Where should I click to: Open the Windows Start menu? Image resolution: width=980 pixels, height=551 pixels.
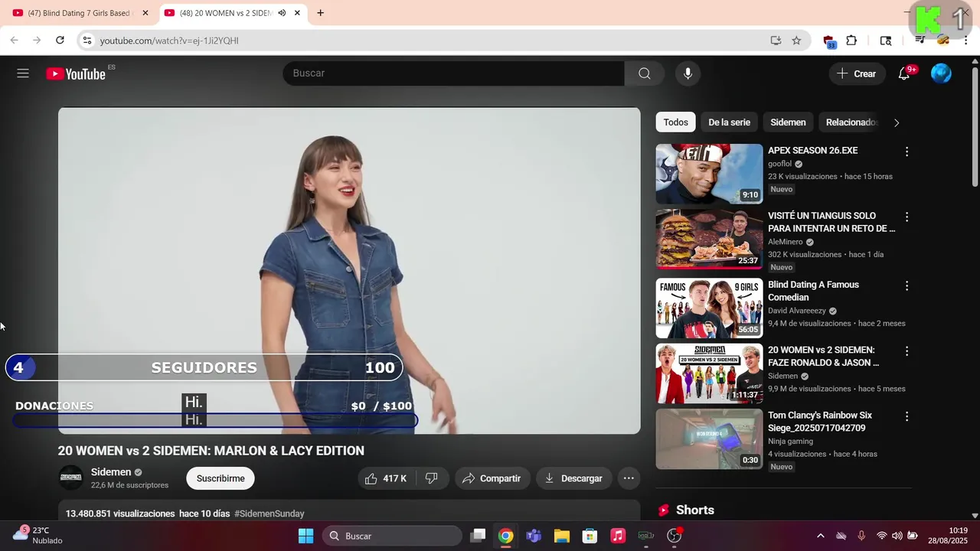click(x=305, y=536)
